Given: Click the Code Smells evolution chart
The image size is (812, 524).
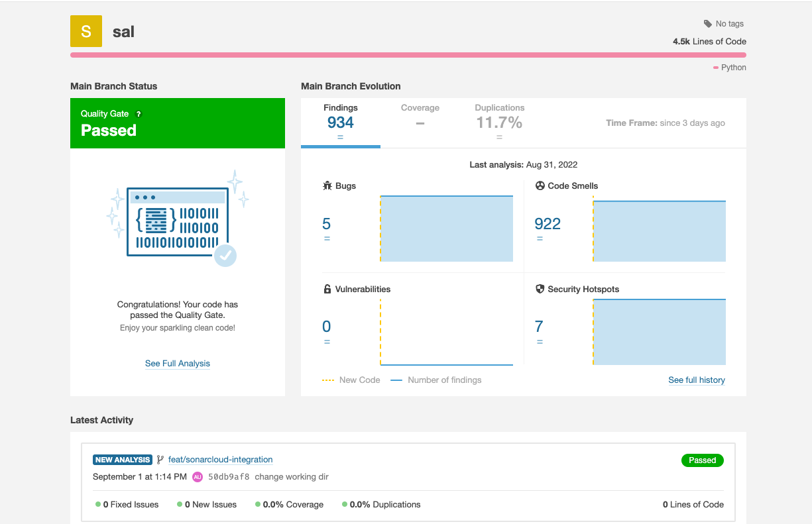Looking at the screenshot, I should point(660,229).
